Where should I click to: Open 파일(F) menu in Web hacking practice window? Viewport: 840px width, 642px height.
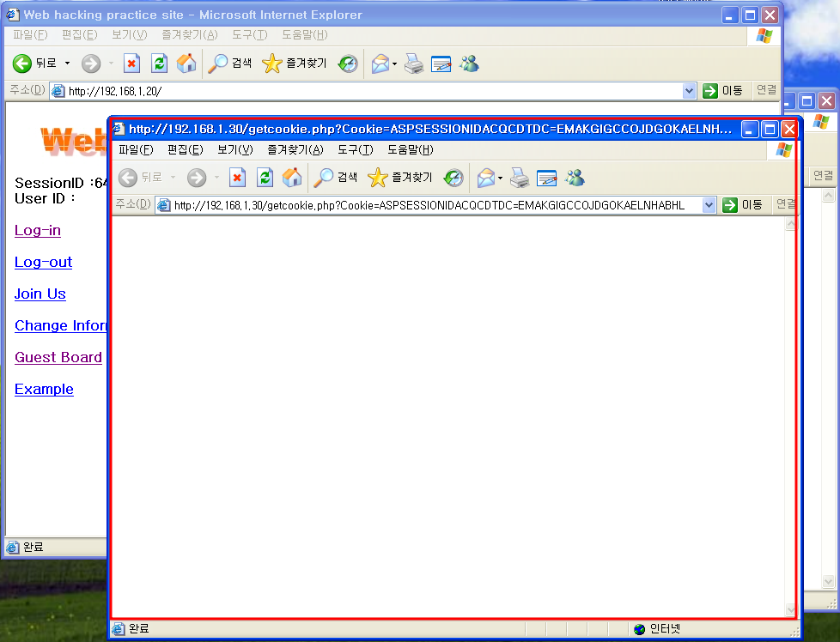[x=31, y=35]
